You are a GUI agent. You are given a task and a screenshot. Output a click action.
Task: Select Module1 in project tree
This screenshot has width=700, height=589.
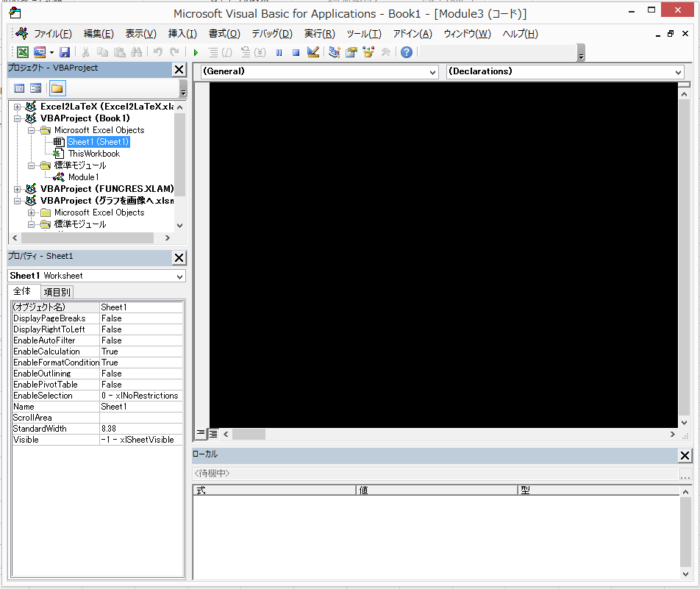[x=84, y=177]
